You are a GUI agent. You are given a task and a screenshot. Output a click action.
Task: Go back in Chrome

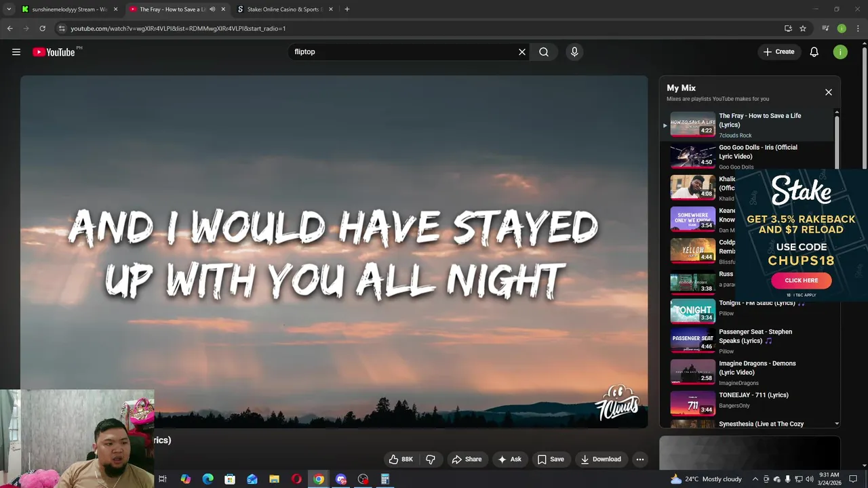9,28
